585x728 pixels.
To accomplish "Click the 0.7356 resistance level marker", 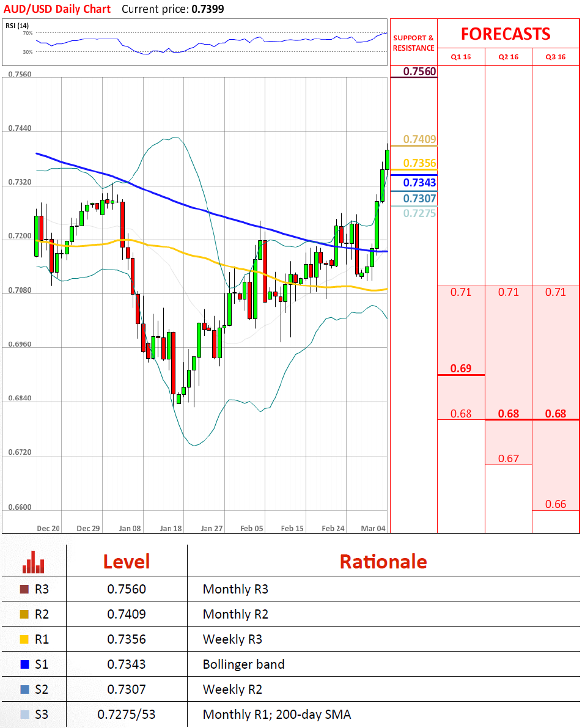I will pos(419,163).
